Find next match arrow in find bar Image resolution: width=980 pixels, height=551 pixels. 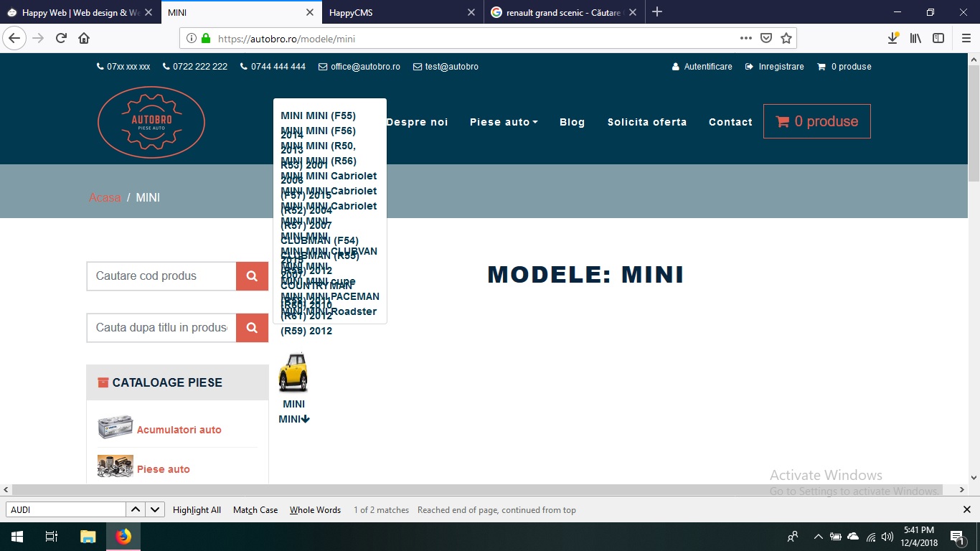pyautogui.click(x=155, y=509)
